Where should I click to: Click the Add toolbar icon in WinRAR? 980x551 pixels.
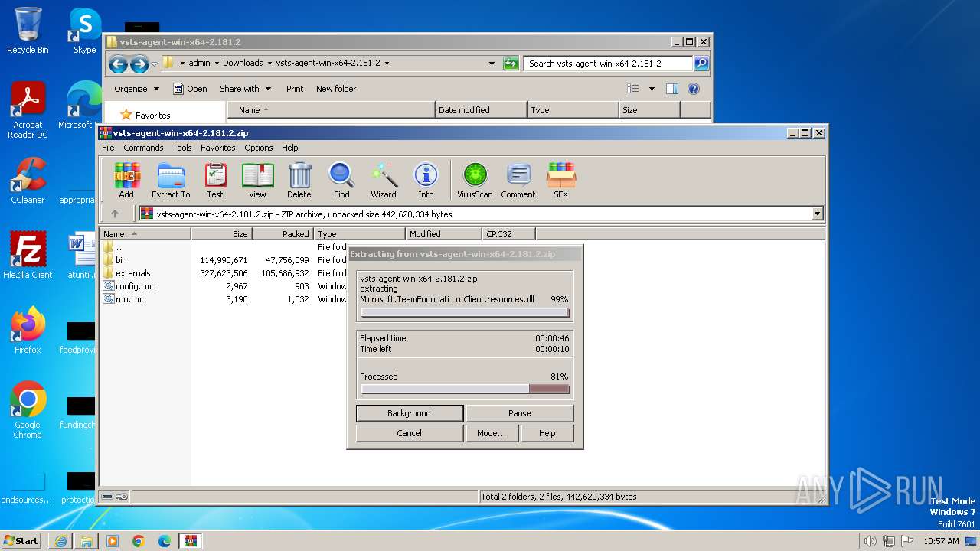[126, 181]
